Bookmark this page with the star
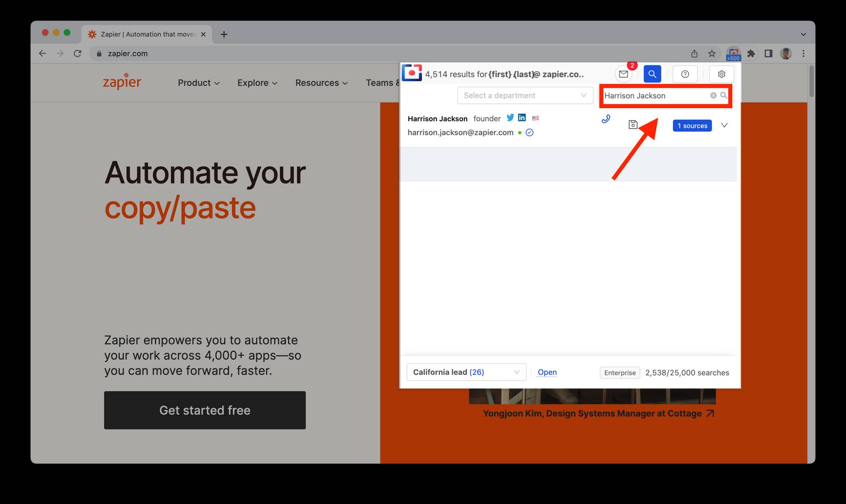 click(x=712, y=54)
